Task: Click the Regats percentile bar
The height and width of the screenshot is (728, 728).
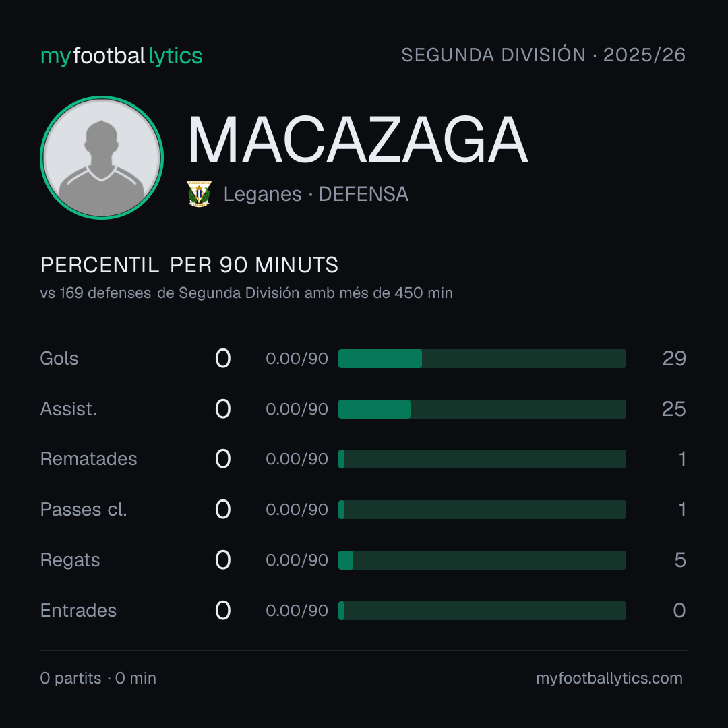Action: coord(482,560)
